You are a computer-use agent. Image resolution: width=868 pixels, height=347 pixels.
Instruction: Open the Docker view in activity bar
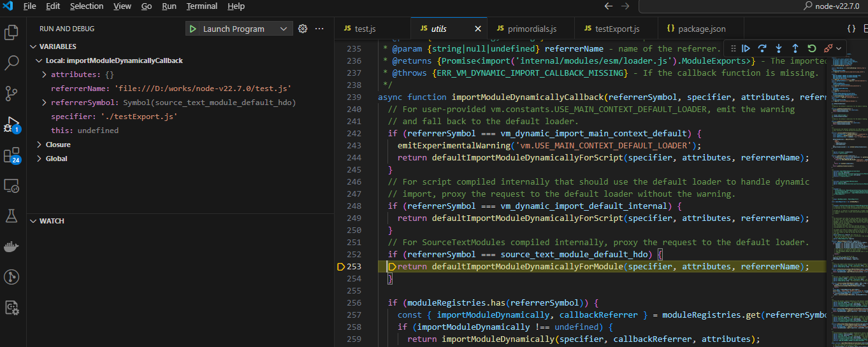point(11,246)
